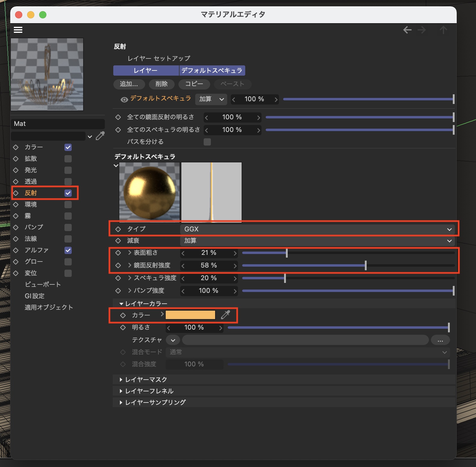The image size is (476, 467).
Task: Toggle デフォルトスペキュラ layer visibility eye
Action: [x=124, y=100]
